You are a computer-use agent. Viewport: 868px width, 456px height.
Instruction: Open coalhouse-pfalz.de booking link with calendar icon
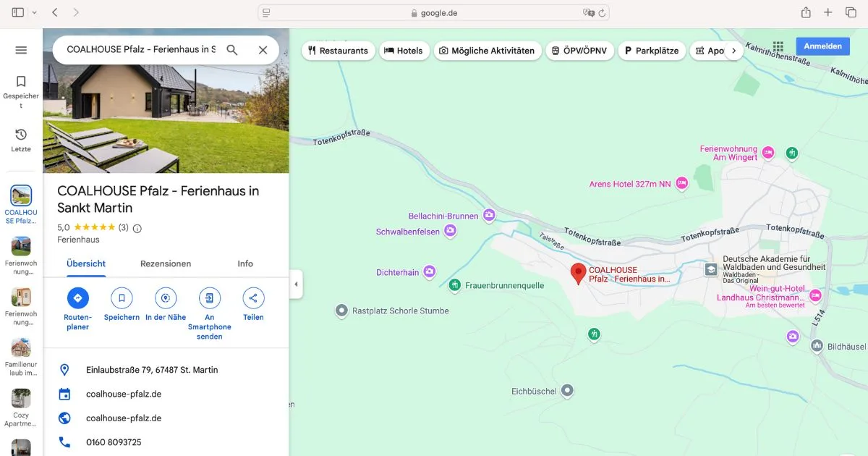[x=166, y=394]
